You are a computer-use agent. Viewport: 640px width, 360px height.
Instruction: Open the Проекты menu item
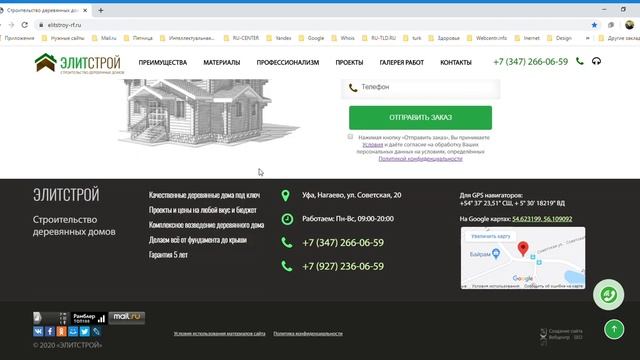click(349, 62)
